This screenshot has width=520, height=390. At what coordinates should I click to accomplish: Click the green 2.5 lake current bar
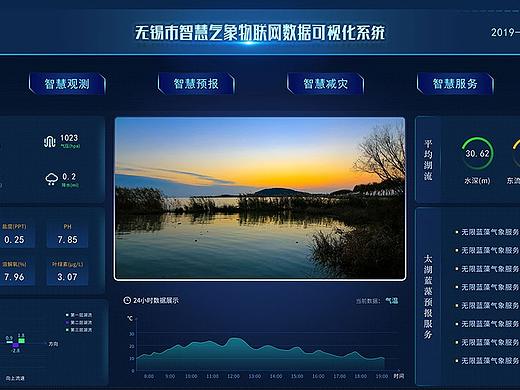coord(21,340)
